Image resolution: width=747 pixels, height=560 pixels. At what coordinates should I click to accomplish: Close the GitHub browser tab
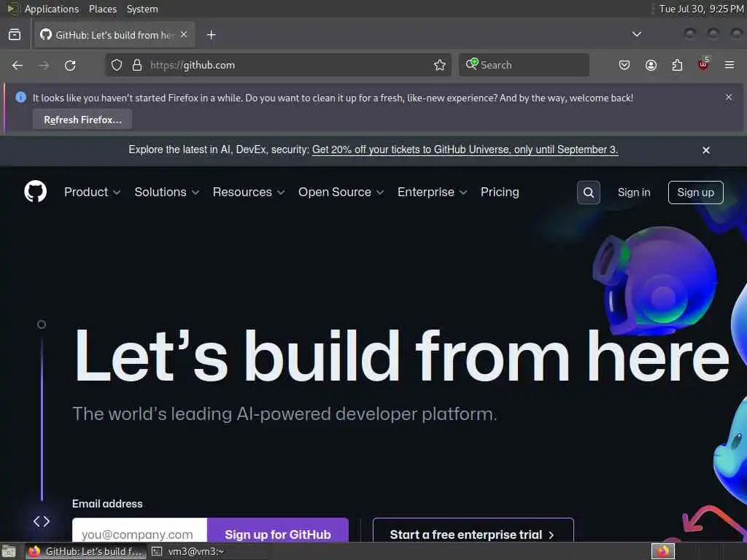click(x=184, y=35)
